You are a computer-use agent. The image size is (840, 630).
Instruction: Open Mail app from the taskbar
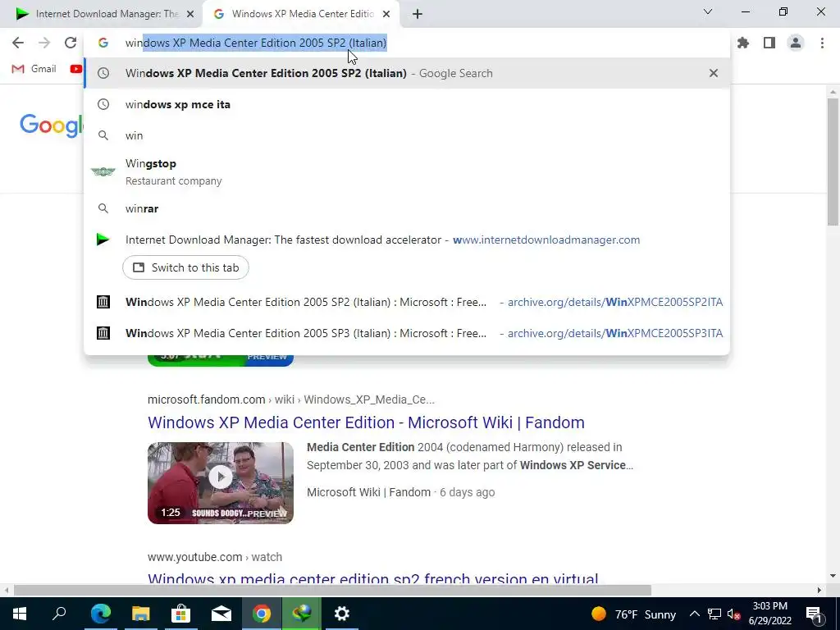(x=221, y=614)
